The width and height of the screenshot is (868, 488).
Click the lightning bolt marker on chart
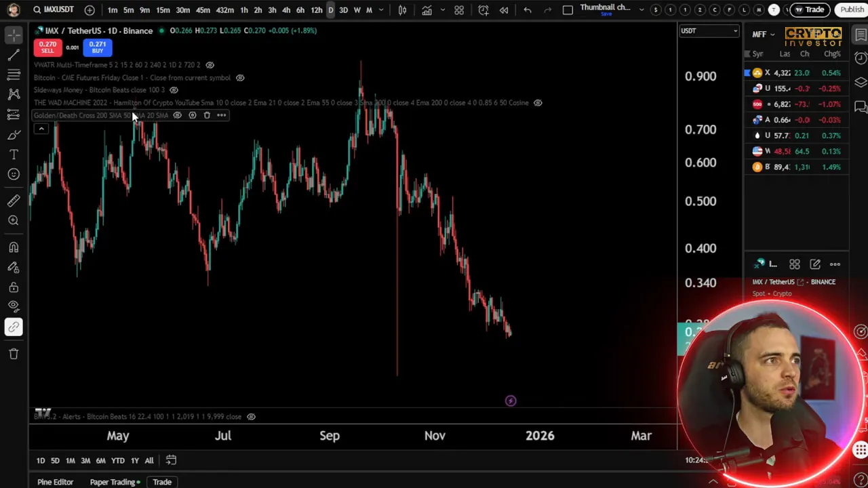[x=511, y=401]
